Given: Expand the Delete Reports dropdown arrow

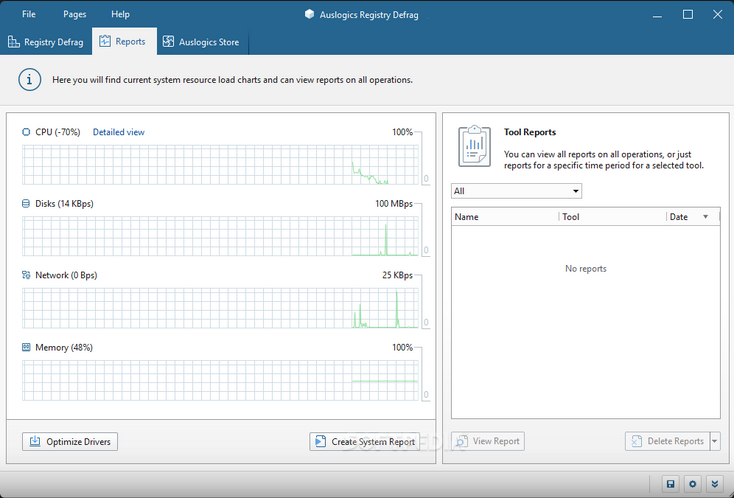Looking at the screenshot, I should [715, 441].
